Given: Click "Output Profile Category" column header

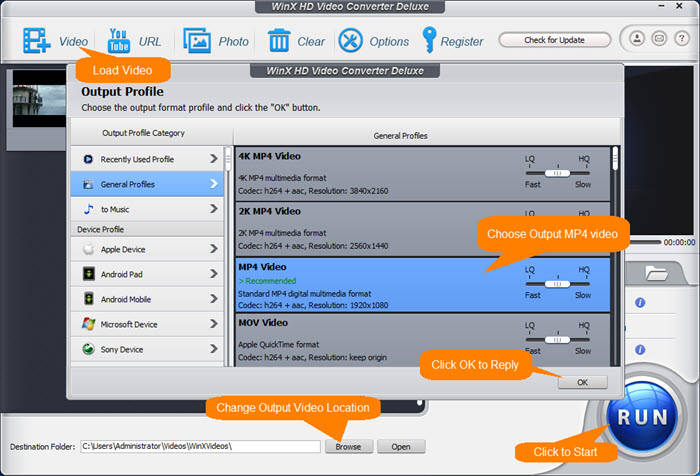Looking at the screenshot, I should [143, 133].
